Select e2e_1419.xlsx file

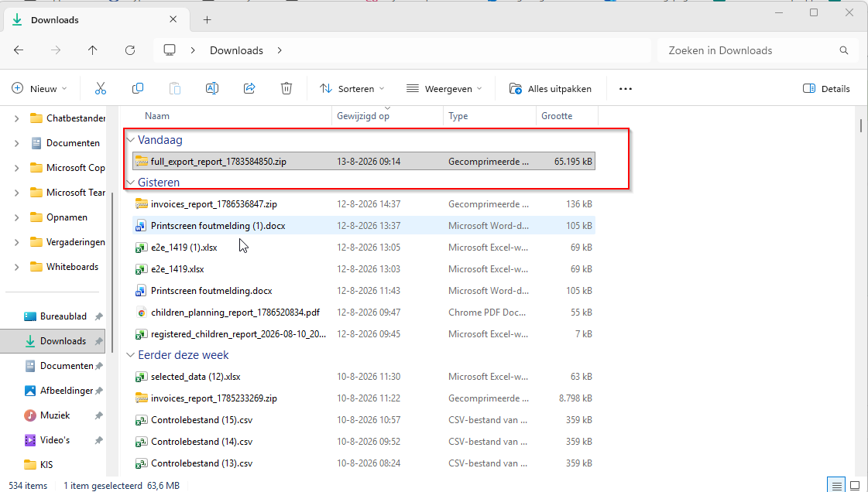364,269
